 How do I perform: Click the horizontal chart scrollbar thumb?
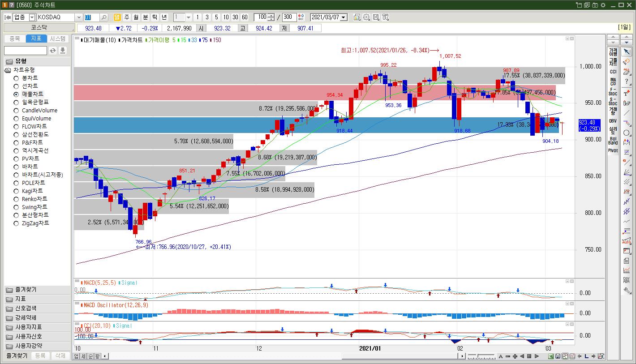pos(400,356)
